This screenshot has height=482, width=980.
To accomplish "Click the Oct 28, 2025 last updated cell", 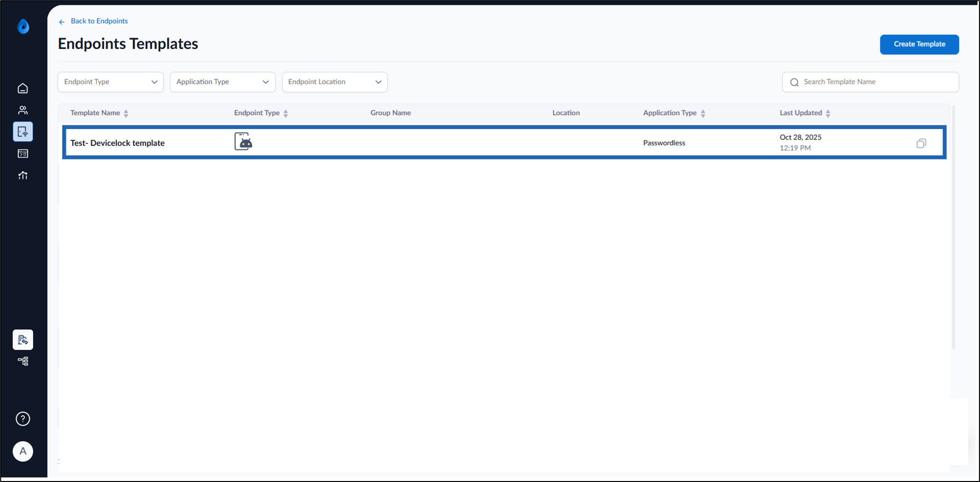I will 801,142.
